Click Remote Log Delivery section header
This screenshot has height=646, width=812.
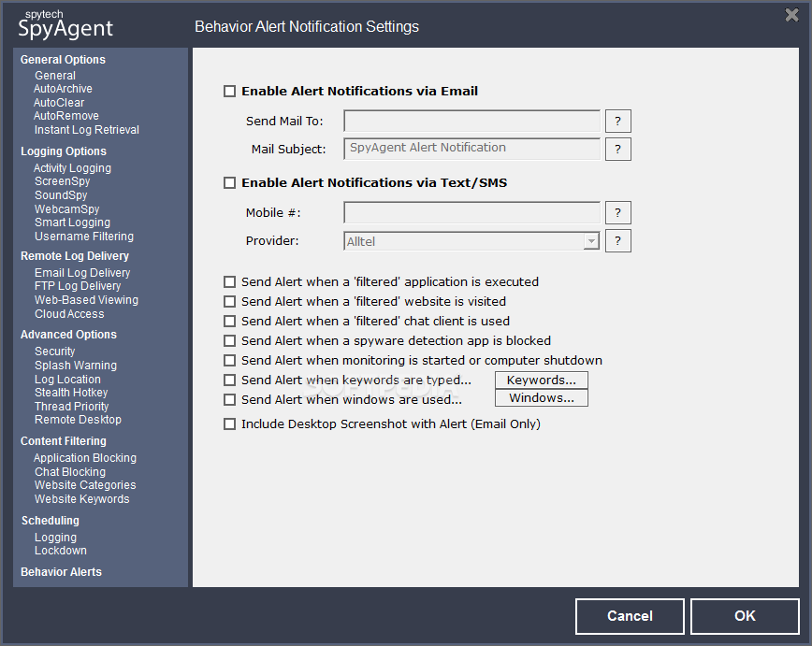click(75, 256)
